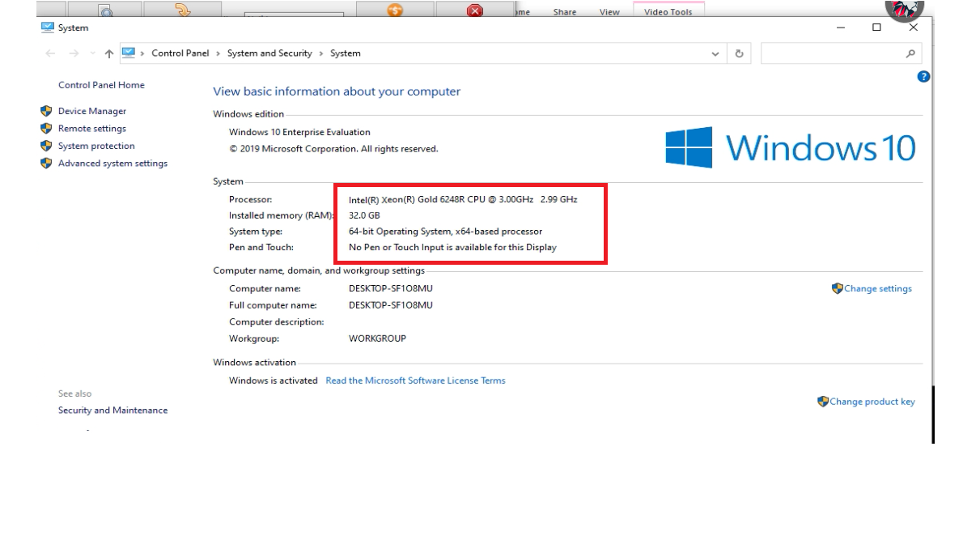Close the System window

tap(913, 28)
